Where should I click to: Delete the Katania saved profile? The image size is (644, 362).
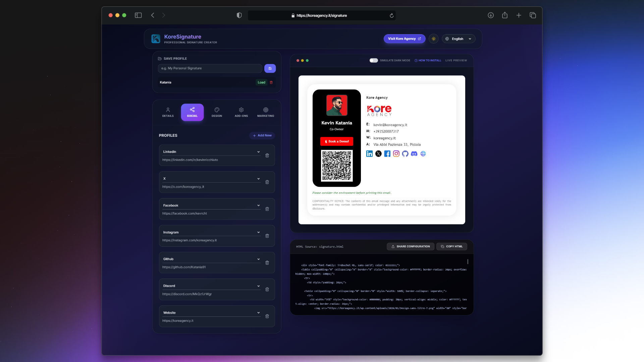coord(271,82)
